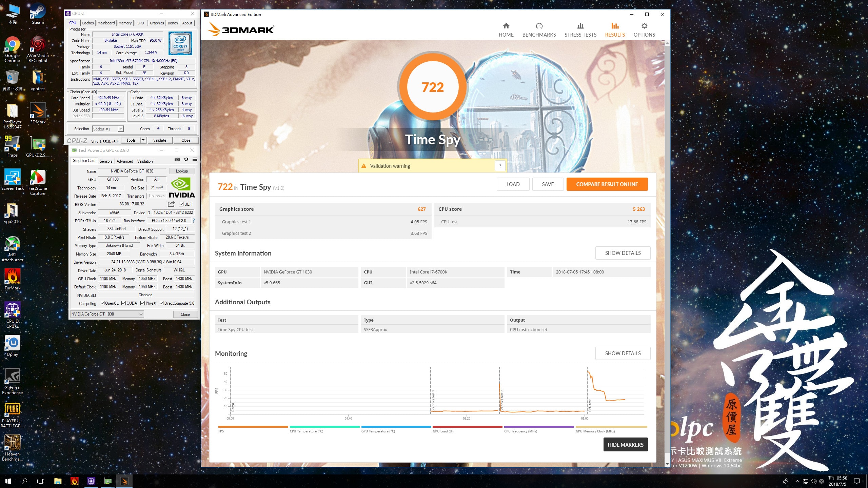Click Validation warning banner
Screen dimensions: 868x488
coord(432,166)
